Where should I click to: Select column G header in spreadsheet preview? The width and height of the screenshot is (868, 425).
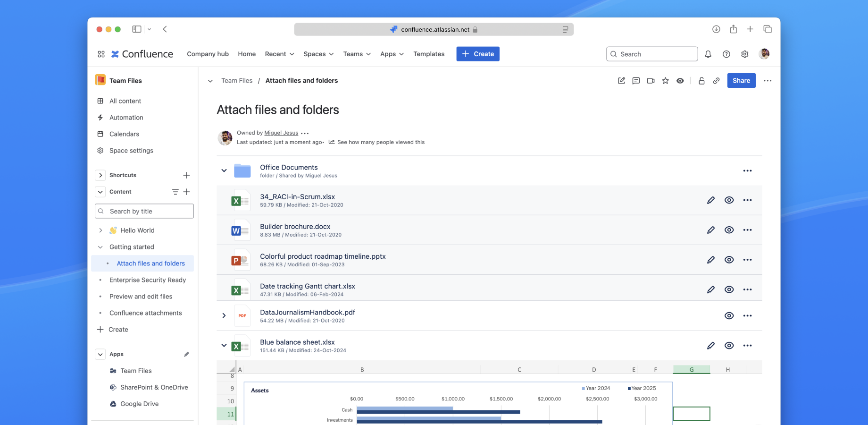691,370
